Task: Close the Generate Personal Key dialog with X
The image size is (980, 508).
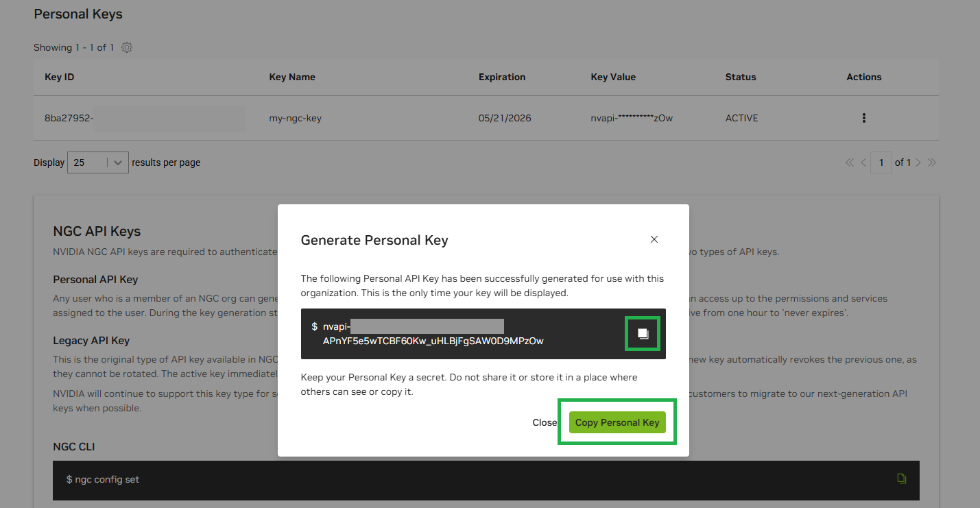Action: click(654, 239)
